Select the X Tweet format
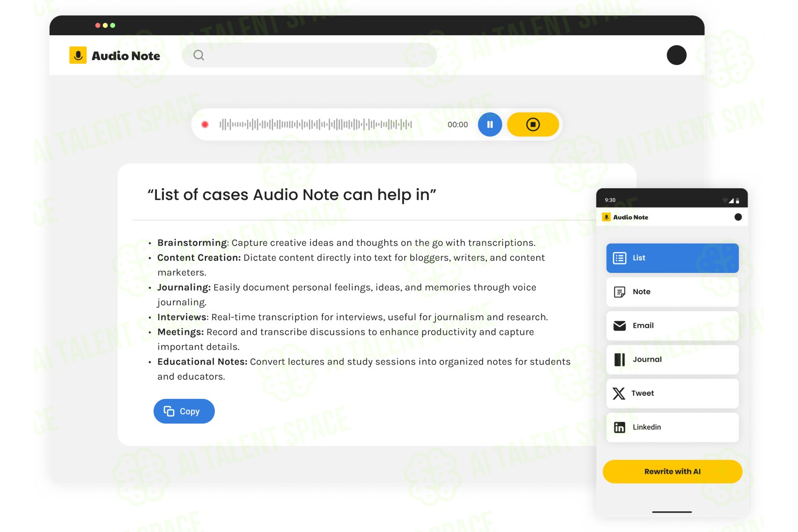 pos(672,393)
